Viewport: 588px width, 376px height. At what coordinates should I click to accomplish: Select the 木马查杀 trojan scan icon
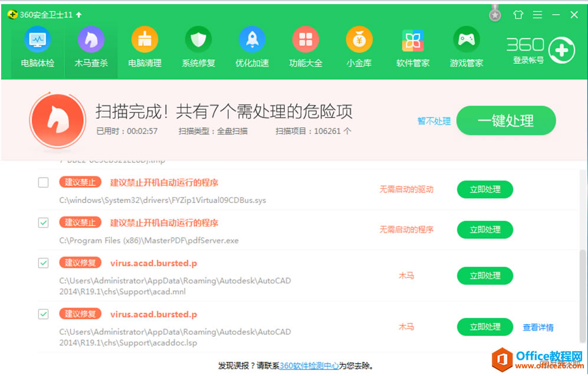[91, 40]
